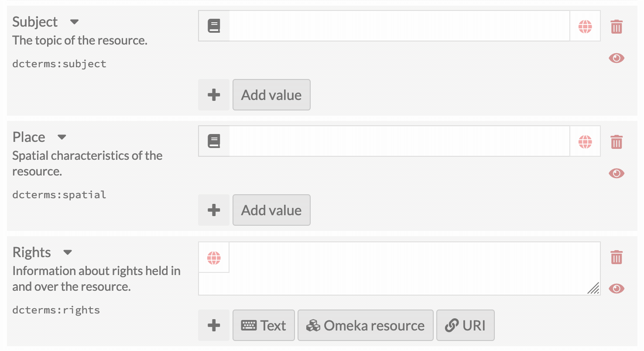Click Add value button under Subject
Screen dimensions: 644x351
[x=271, y=95]
